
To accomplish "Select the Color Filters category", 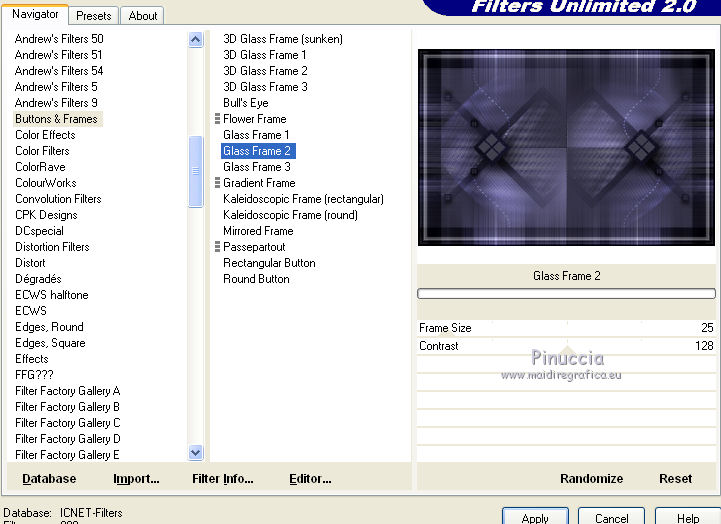I will (42, 151).
